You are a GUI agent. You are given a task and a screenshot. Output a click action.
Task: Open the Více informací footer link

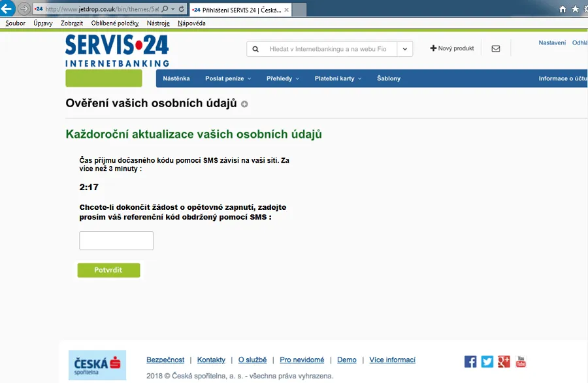392,359
